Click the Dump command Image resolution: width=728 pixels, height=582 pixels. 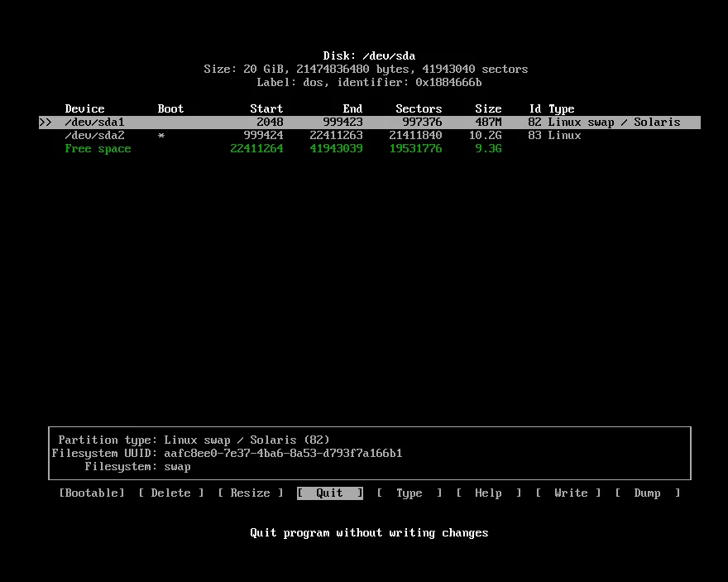647,493
